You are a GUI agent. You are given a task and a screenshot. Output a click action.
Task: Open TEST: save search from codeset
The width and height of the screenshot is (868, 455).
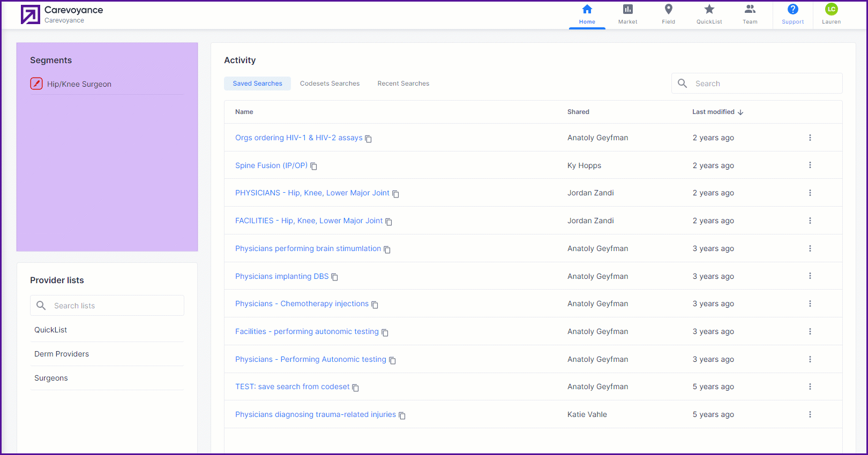tap(293, 386)
